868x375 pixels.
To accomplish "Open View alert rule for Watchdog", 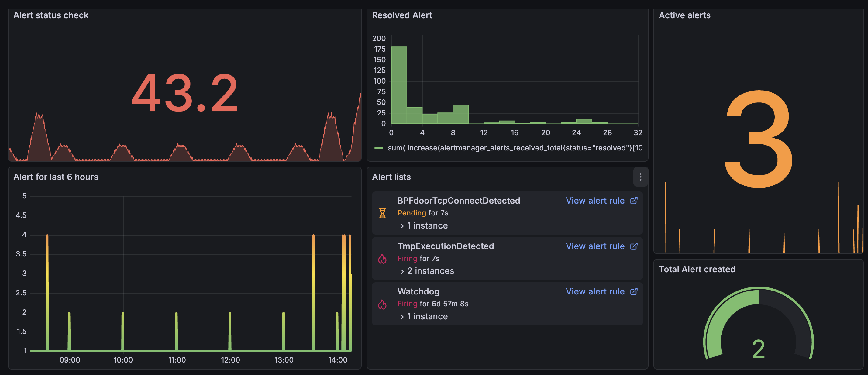I will [595, 291].
